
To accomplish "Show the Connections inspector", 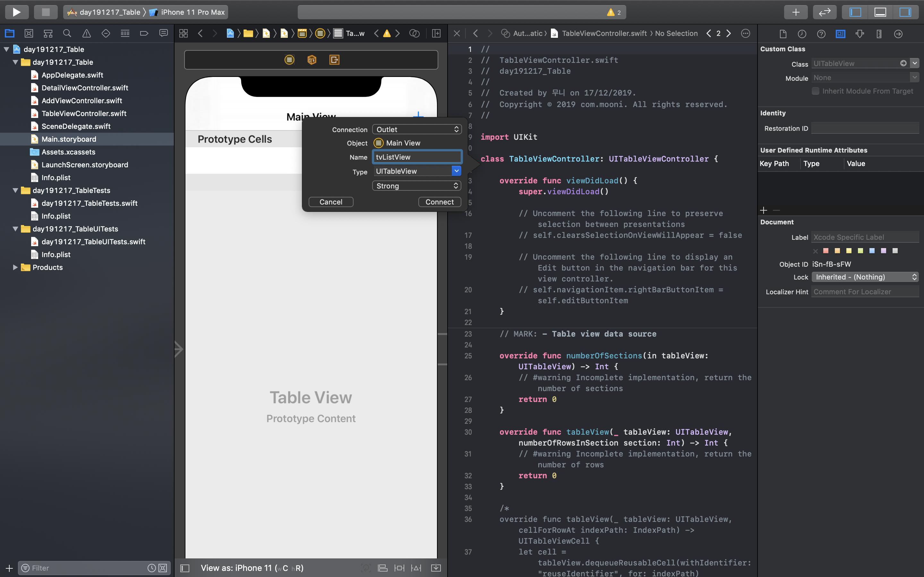I will pyautogui.click(x=898, y=34).
